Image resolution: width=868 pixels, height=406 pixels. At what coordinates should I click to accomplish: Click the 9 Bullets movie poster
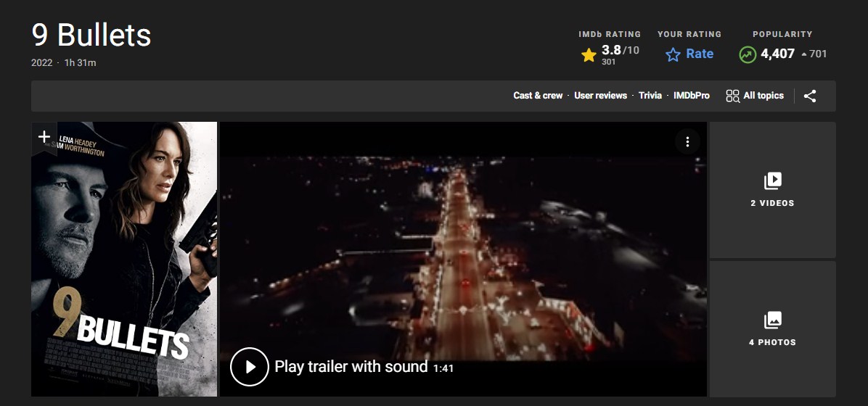coord(124,259)
